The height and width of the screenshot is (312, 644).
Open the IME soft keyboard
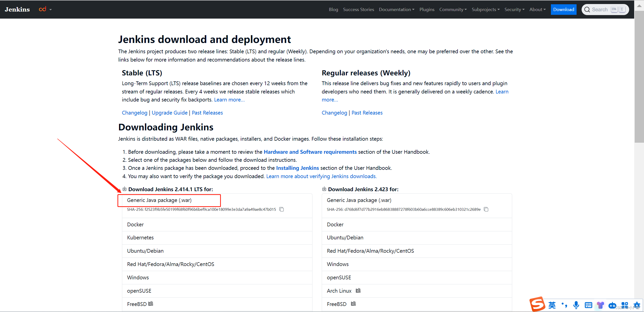point(588,305)
